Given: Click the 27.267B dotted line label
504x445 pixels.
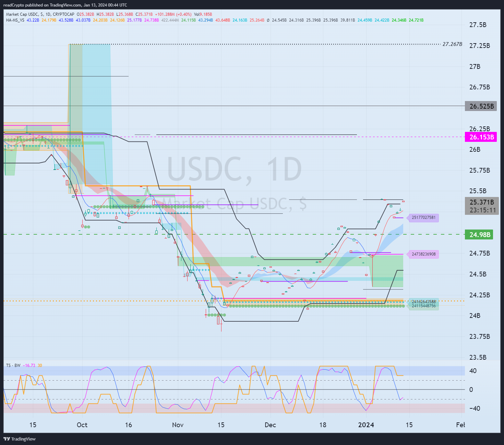Looking at the screenshot, I should click(x=452, y=44).
